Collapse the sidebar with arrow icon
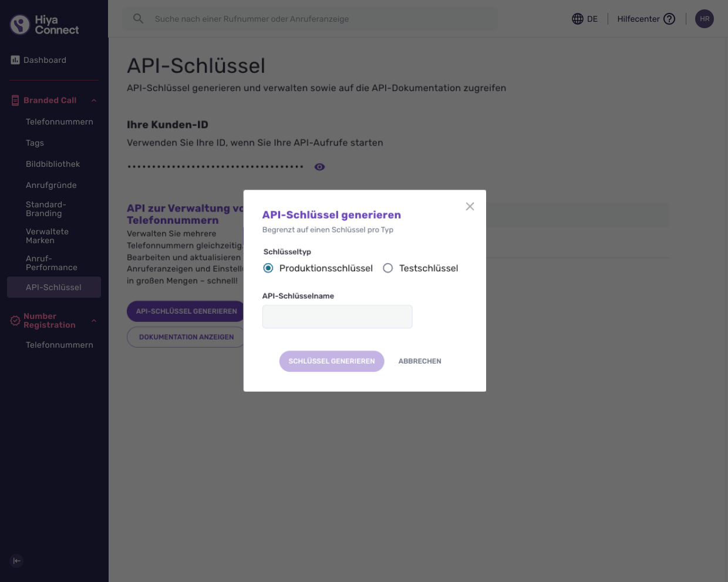Image resolution: width=728 pixels, height=582 pixels. pos(17,561)
